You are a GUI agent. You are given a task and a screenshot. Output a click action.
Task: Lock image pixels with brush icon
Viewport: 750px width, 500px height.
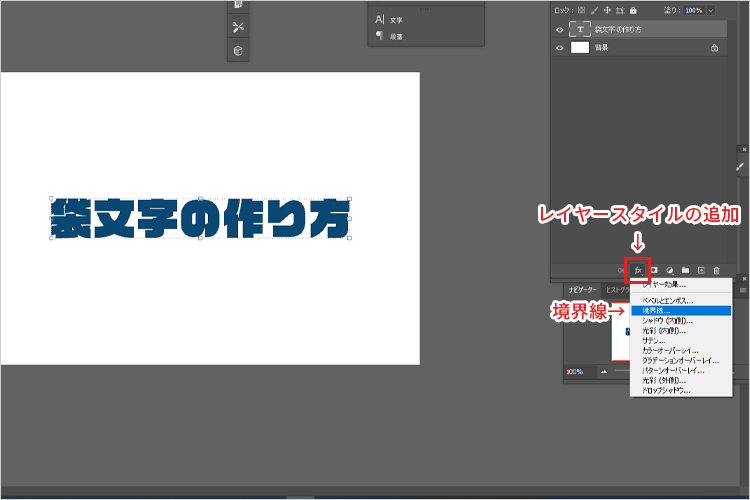click(x=595, y=10)
